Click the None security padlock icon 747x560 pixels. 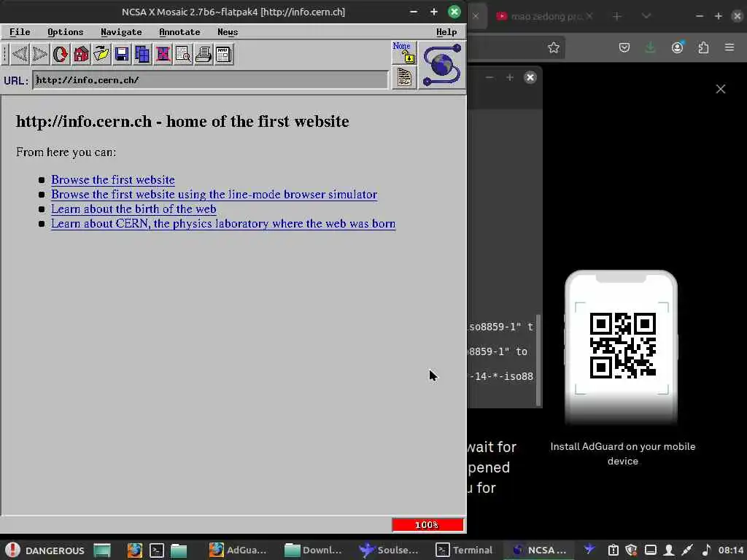(x=404, y=52)
